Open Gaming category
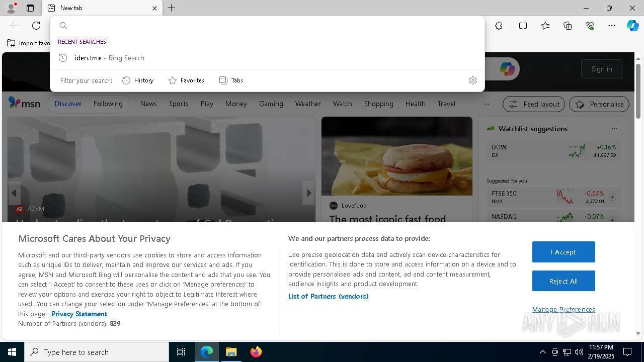 point(271,104)
